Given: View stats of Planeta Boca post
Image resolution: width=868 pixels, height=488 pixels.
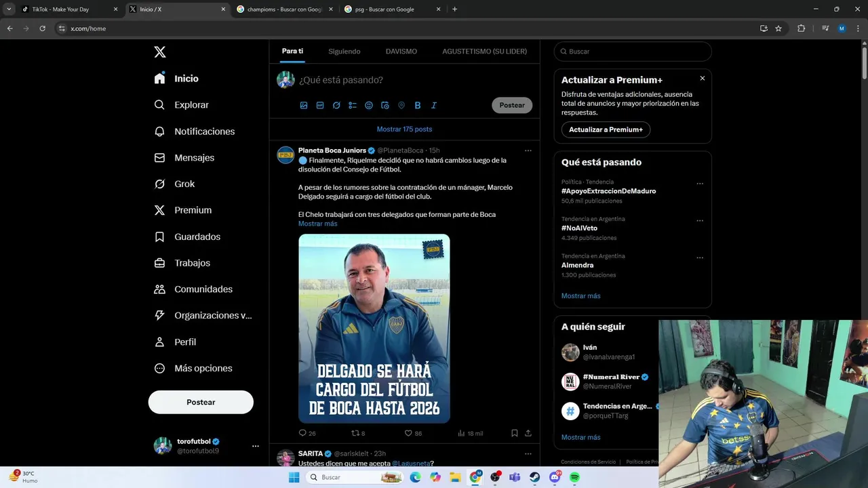Looking at the screenshot, I should point(470,433).
